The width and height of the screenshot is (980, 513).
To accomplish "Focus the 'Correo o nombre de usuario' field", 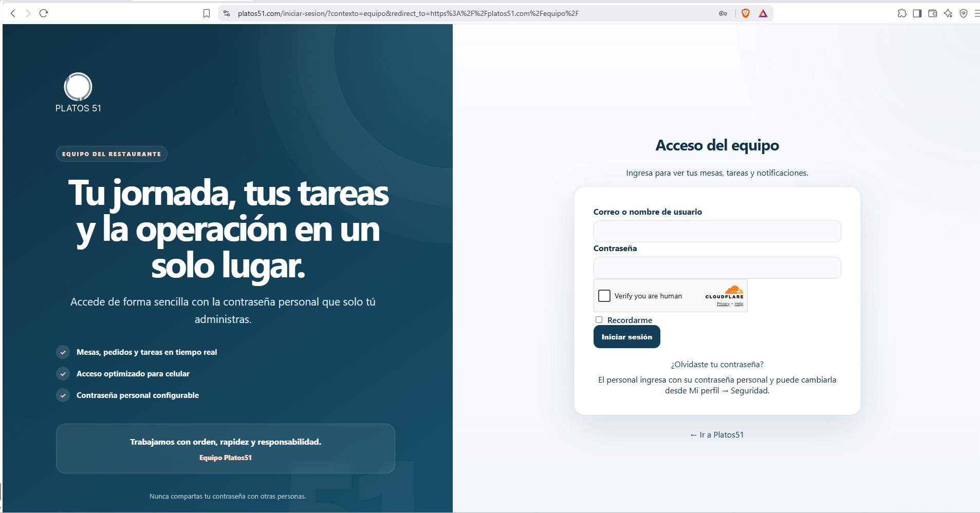I will coord(717,232).
